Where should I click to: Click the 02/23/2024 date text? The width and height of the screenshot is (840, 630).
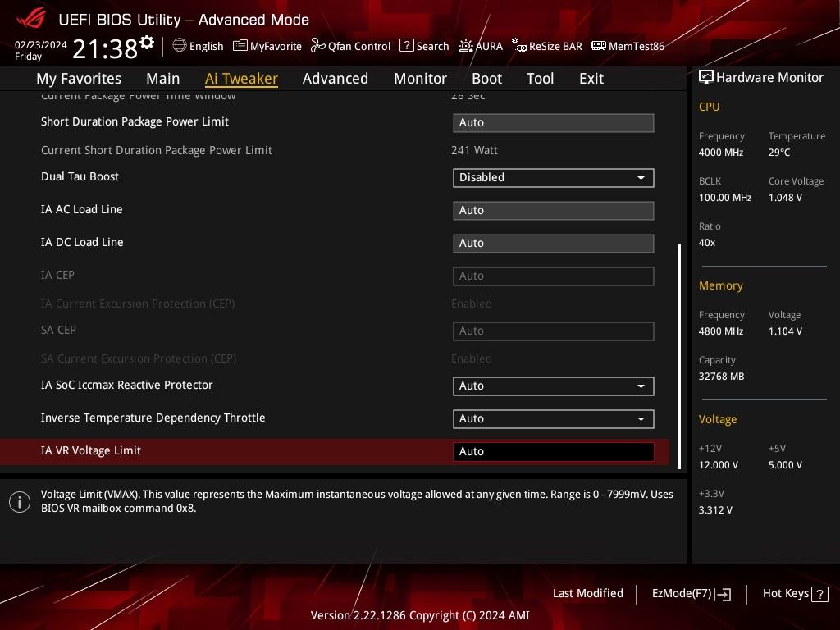(41, 45)
